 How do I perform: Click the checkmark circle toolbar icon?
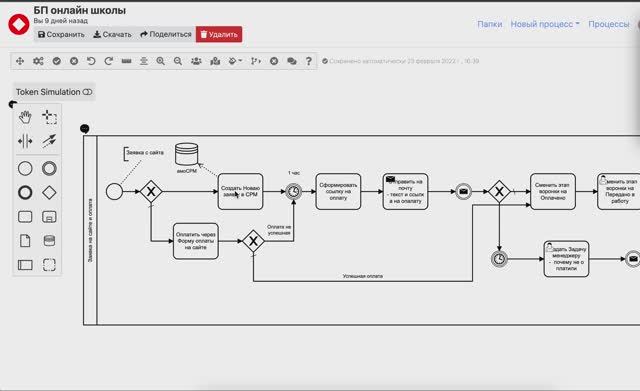tap(57, 61)
